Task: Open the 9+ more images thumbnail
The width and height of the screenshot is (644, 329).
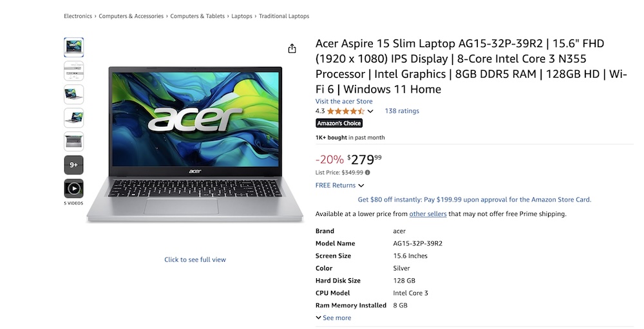Action: point(73,165)
